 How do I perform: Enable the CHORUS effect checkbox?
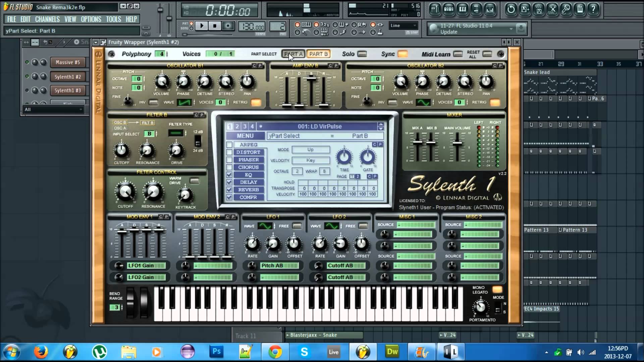pos(229,167)
